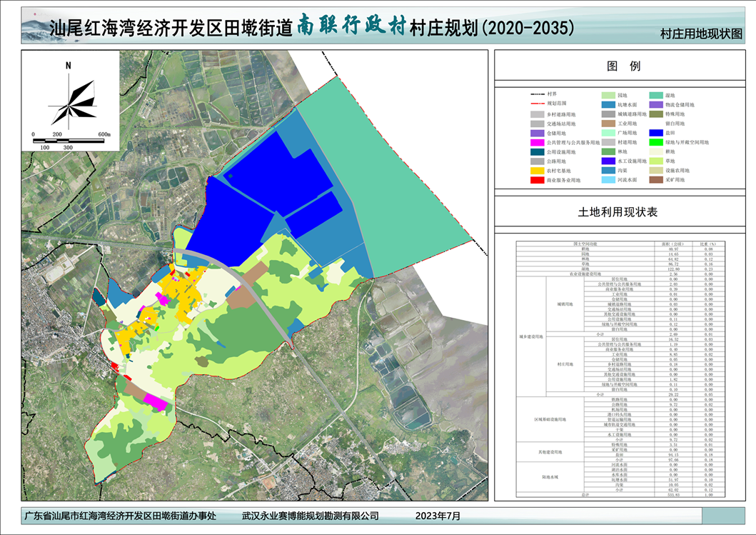Select the 城镇道路用地 legend swatch
Viewport: 756px width, 535px height.
(608, 114)
